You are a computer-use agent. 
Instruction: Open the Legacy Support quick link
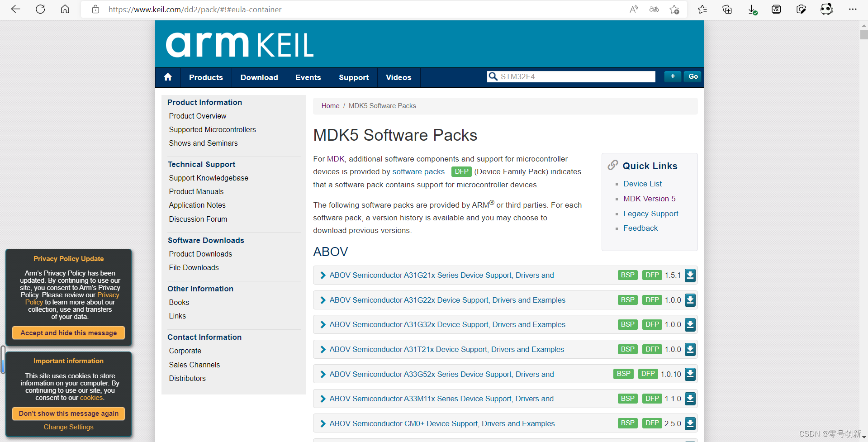pyautogui.click(x=650, y=214)
